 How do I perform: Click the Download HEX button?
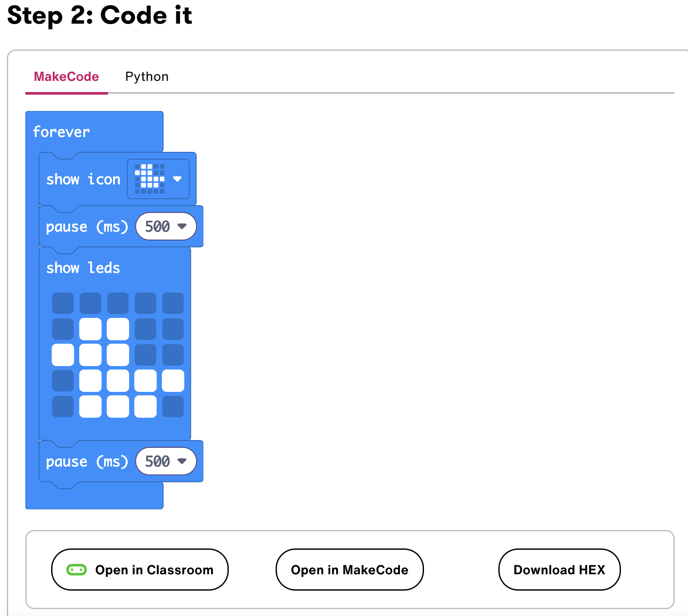tap(559, 570)
